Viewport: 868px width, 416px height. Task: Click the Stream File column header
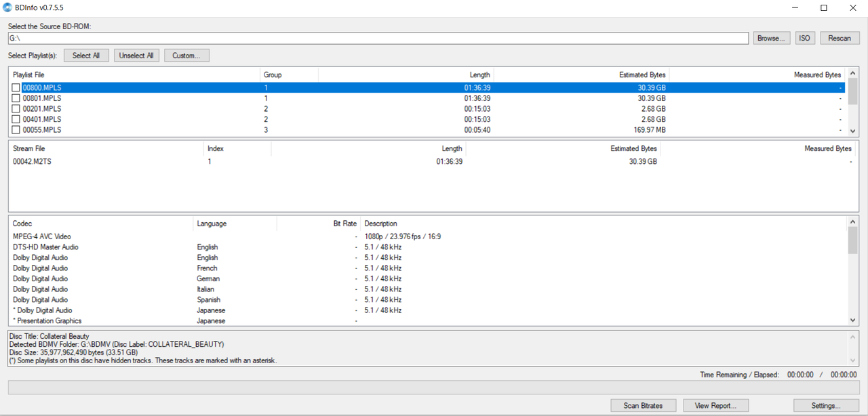(106, 148)
